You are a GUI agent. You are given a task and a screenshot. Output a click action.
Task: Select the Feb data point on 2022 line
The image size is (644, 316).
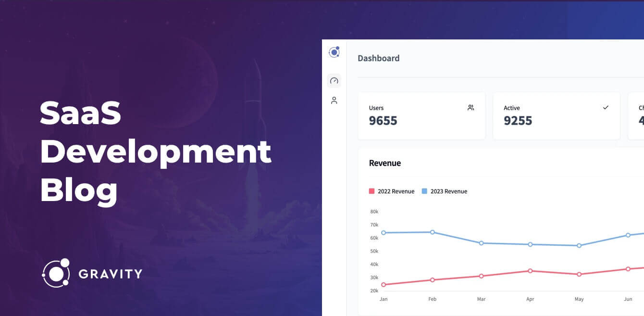pyautogui.click(x=433, y=280)
